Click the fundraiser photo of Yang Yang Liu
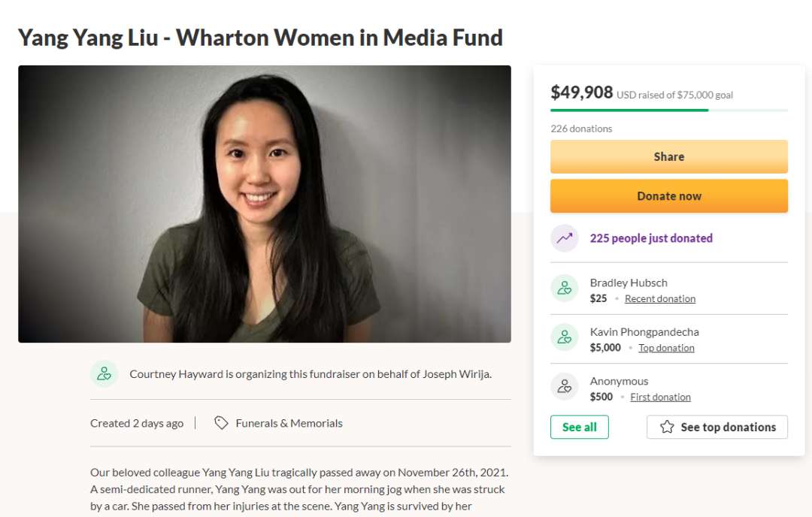The image size is (812, 517). click(265, 204)
